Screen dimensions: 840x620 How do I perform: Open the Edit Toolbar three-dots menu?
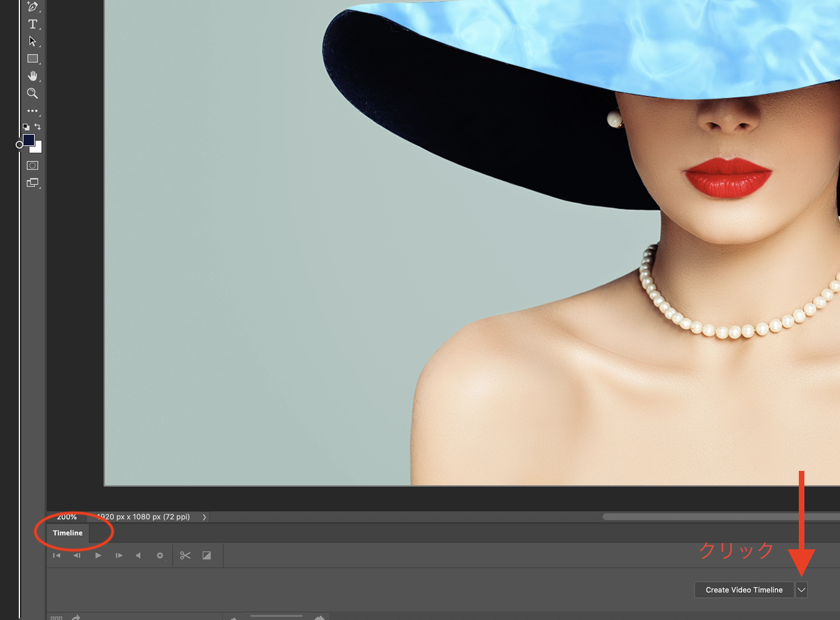tap(33, 111)
